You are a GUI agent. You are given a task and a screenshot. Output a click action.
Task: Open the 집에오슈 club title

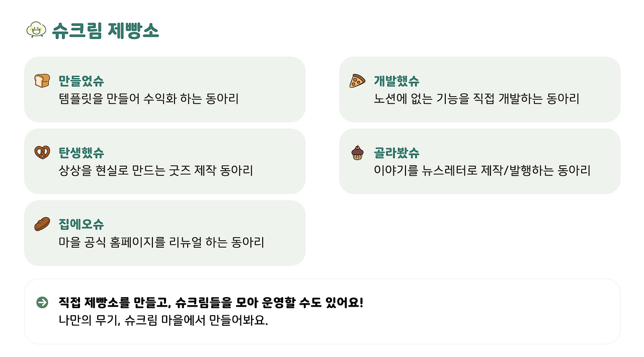[x=81, y=224]
